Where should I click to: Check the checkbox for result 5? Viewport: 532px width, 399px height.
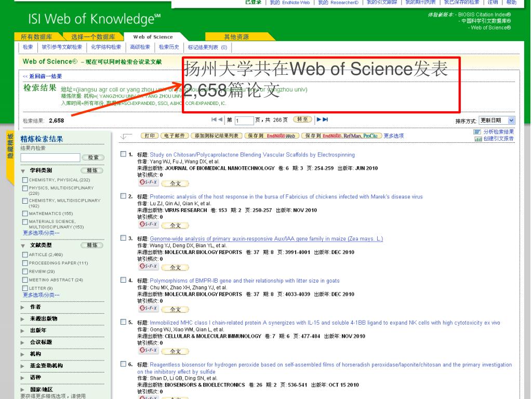(124, 322)
